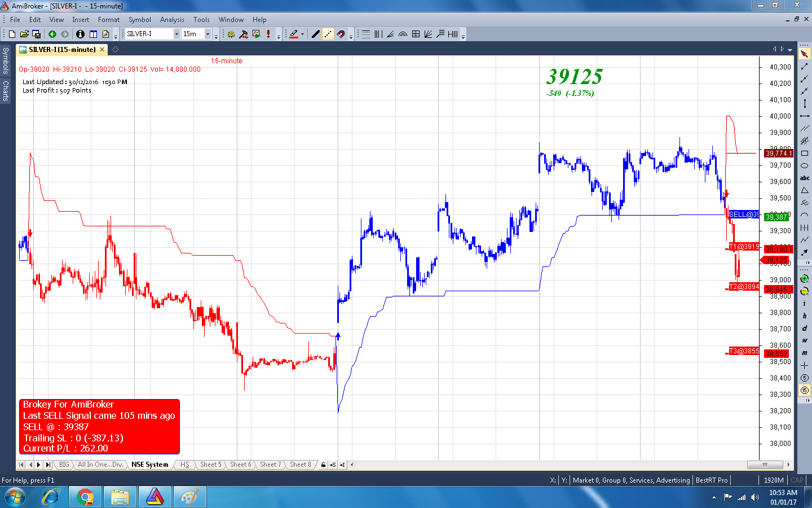Image resolution: width=812 pixels, height=508 pixels.
Task: Select the rectangle drawing tool
Action: coord(805,153)
